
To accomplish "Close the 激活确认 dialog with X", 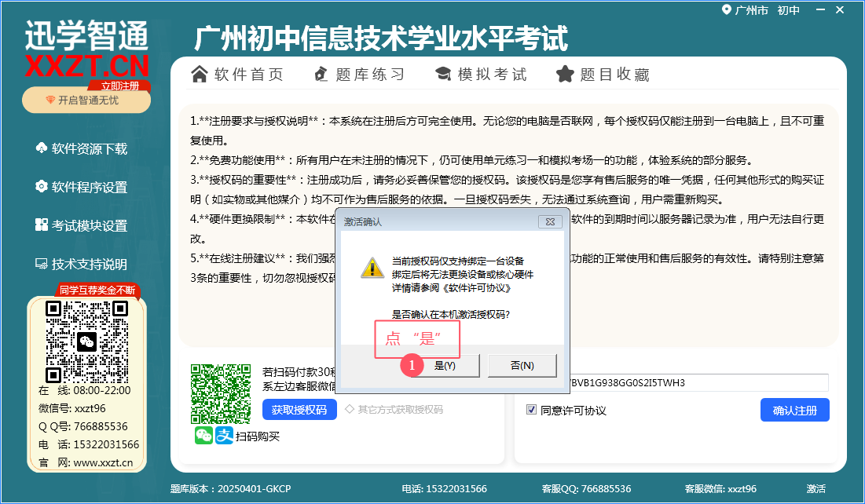I will tap(550, 221).
